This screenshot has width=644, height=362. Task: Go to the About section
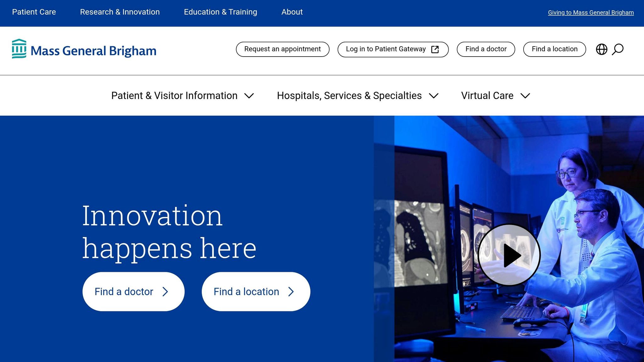(x=292, y=12)
